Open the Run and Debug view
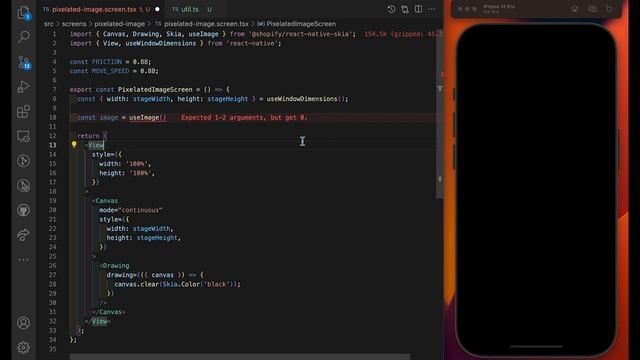Screen dimensions: 640x360 24,87
